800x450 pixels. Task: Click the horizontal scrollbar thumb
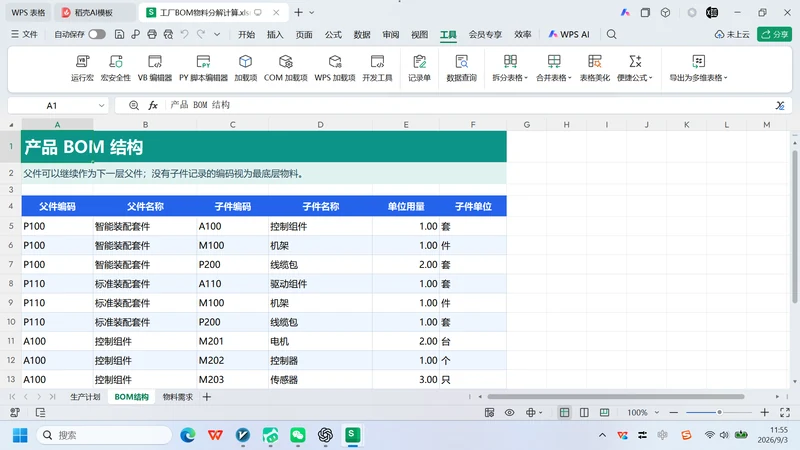[616, 396]
